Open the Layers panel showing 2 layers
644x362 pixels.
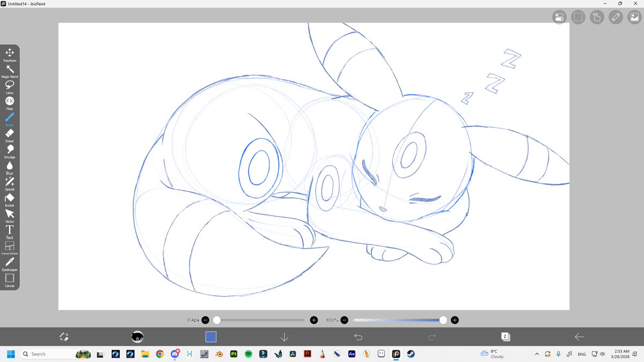coord(504,337)
